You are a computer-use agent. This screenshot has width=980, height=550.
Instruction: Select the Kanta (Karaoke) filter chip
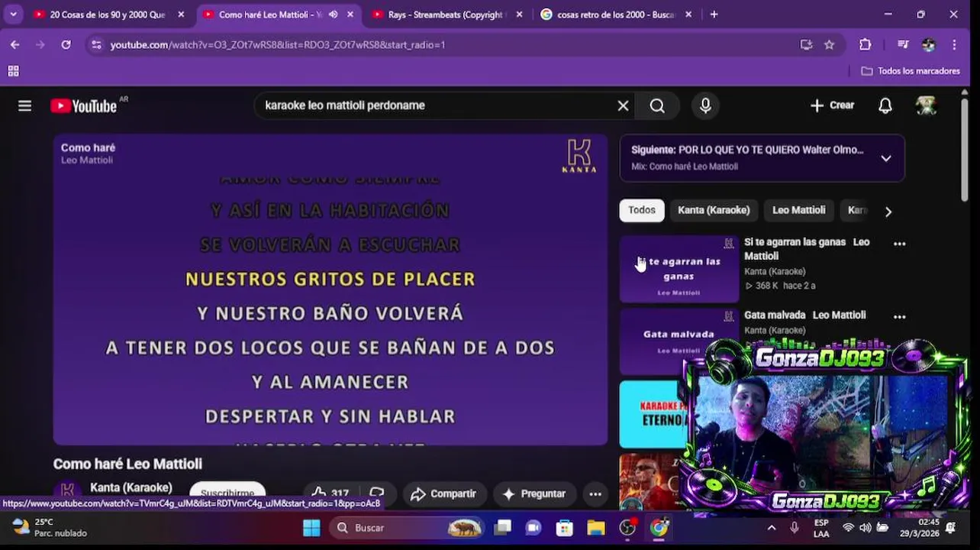click(714, 210)
